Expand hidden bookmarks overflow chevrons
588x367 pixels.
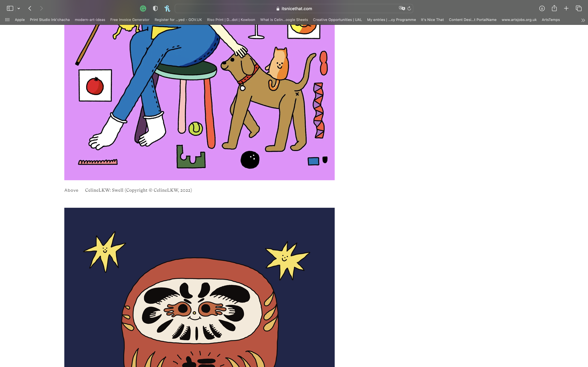pos(583,20)
